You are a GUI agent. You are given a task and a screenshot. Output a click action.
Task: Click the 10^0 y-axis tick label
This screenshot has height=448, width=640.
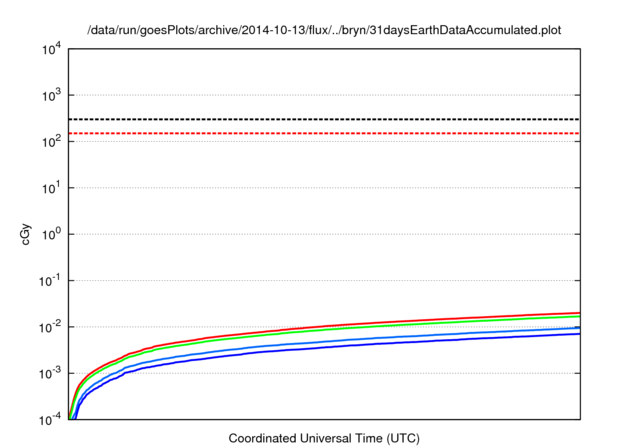point(51,234)
